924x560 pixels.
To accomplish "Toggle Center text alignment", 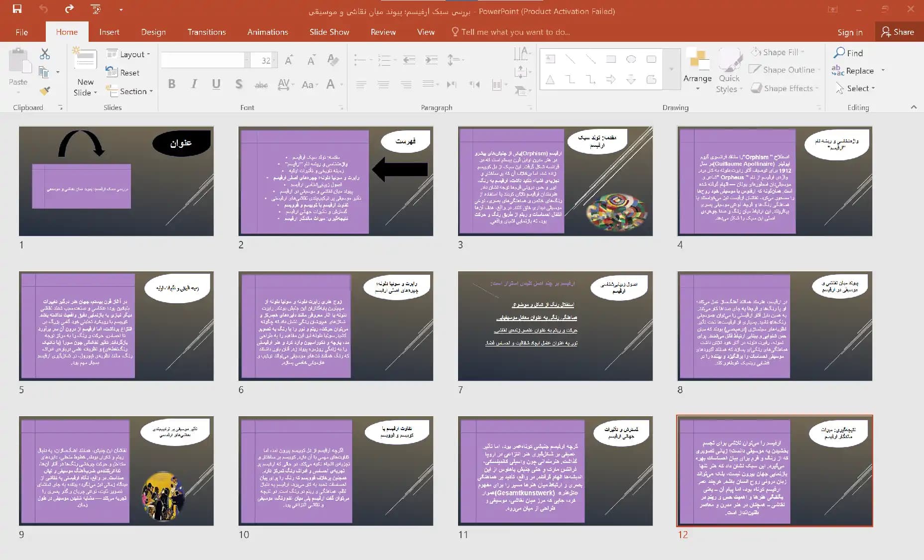I will 383,85.
